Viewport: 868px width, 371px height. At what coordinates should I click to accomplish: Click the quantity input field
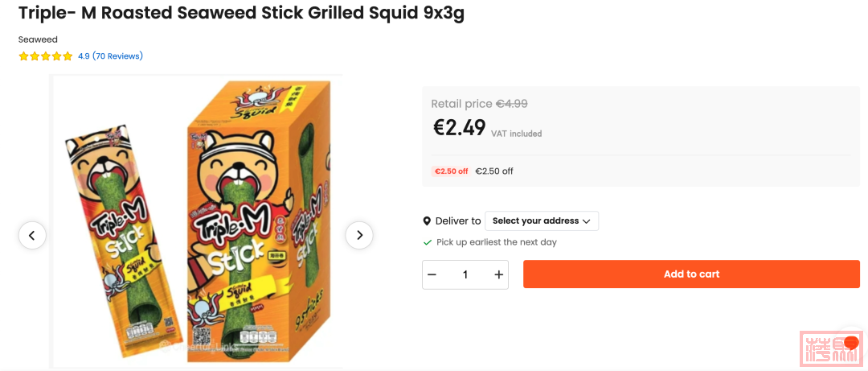[465, 275]
